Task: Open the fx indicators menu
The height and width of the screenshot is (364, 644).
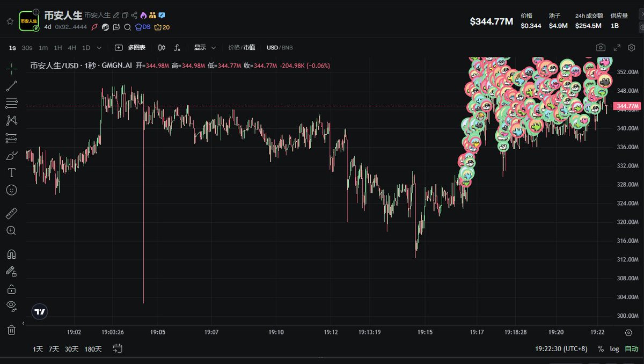Action: pos(178,48)
